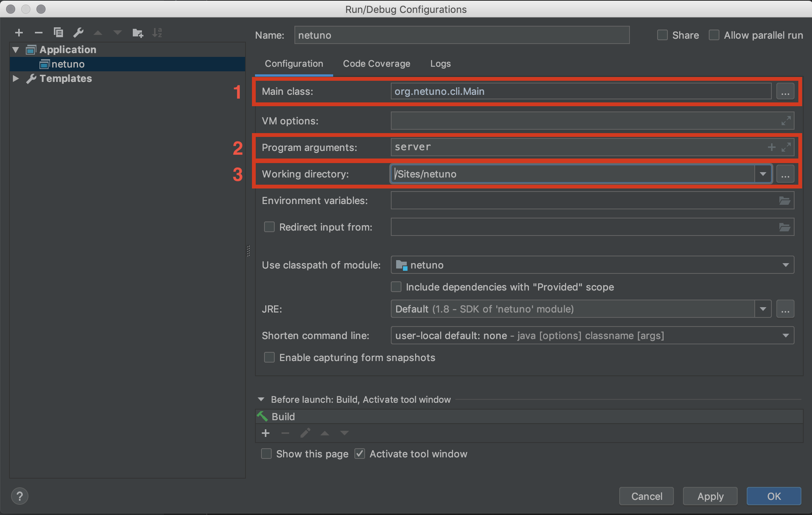Focus the Name input field

tap(462, 35)
